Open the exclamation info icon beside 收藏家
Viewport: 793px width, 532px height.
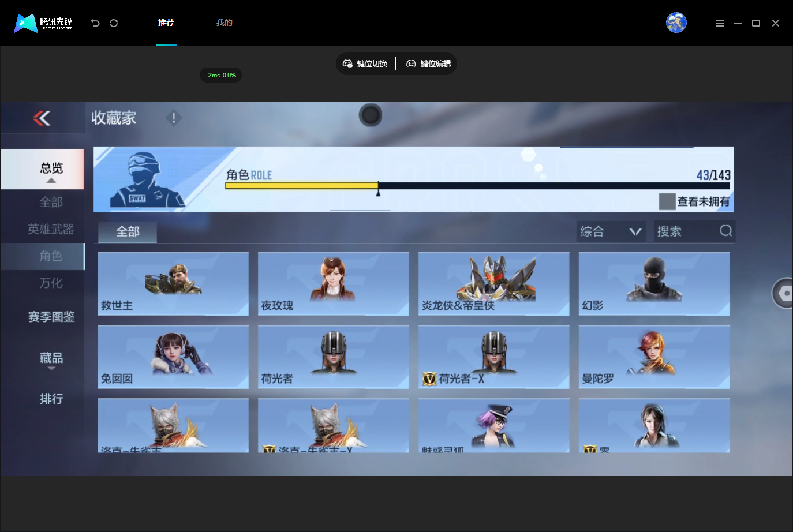(174, 118)
